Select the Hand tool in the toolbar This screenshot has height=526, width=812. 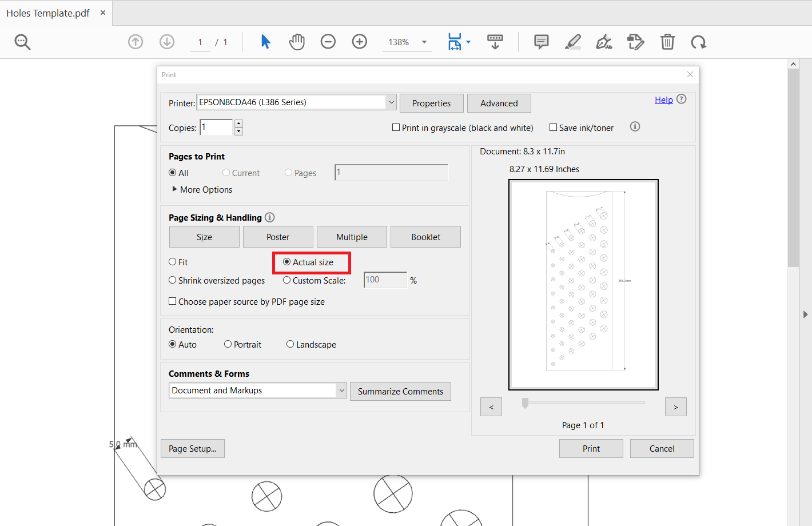tap(296, 41)
